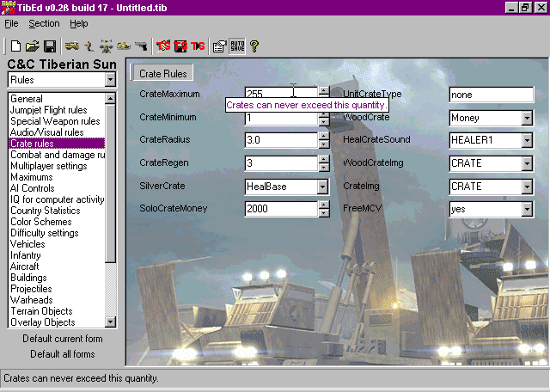The height and width of the screenshot is (392, 550).
Task: Click the yellow question mark help icon
Action: (254, 46)
